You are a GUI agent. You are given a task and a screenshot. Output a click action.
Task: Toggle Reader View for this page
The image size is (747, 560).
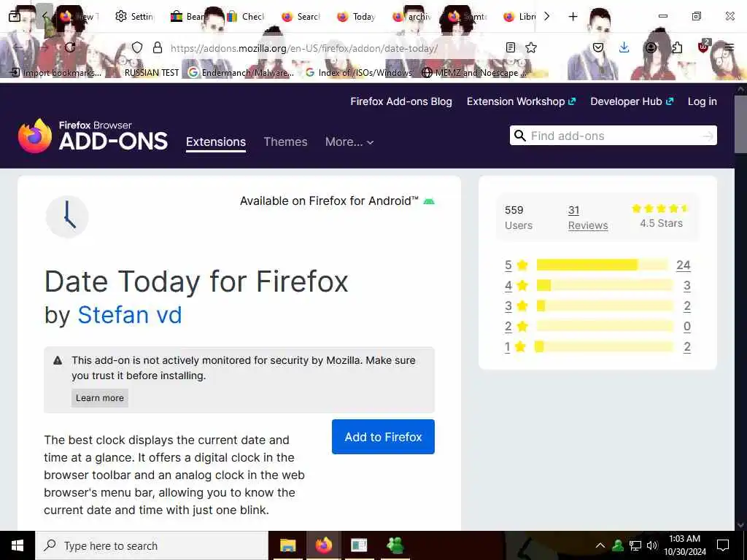(510, 47)
